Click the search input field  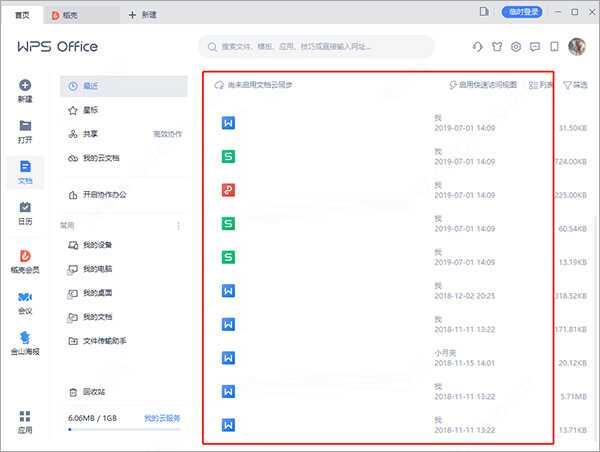tap(316, 47)
